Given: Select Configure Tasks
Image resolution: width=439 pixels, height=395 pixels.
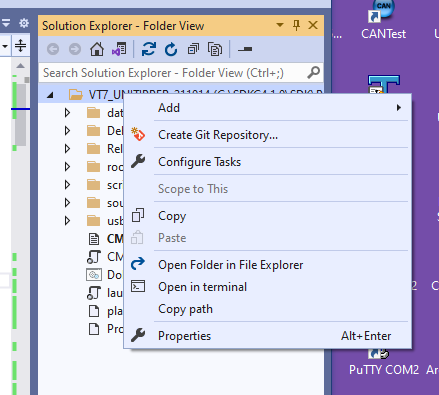Looking at the screenshot, I should pyautogui.click(x=268, y=162).
